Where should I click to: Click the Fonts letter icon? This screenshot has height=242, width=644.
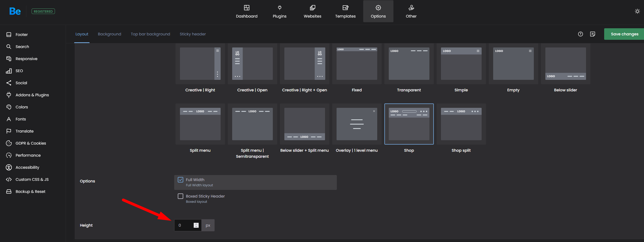(x=9, y=119)
